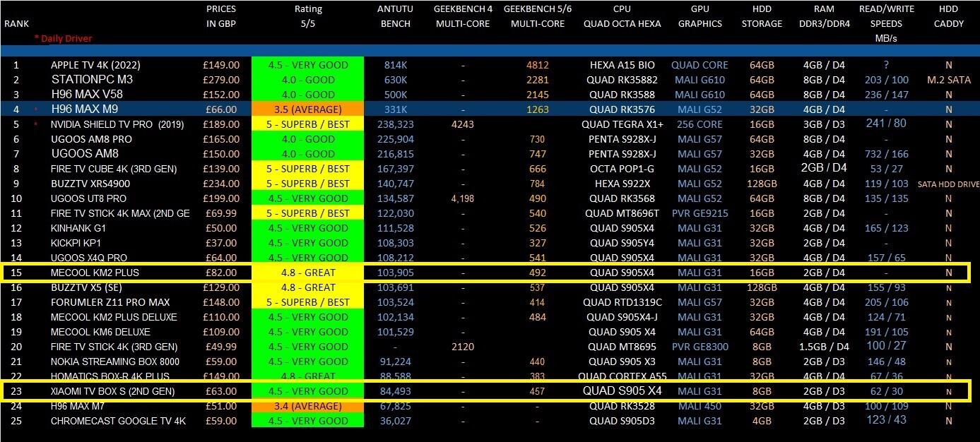Select the "732 / 166" read/write speed
The image size is (980, 442).
click(x=886, y=154)
